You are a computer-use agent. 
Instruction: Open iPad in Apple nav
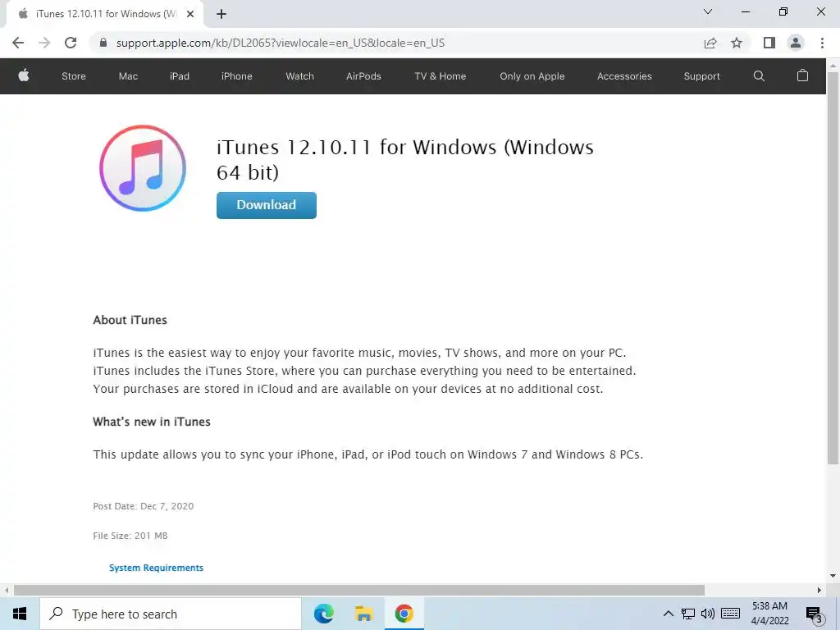click(180, 76)
